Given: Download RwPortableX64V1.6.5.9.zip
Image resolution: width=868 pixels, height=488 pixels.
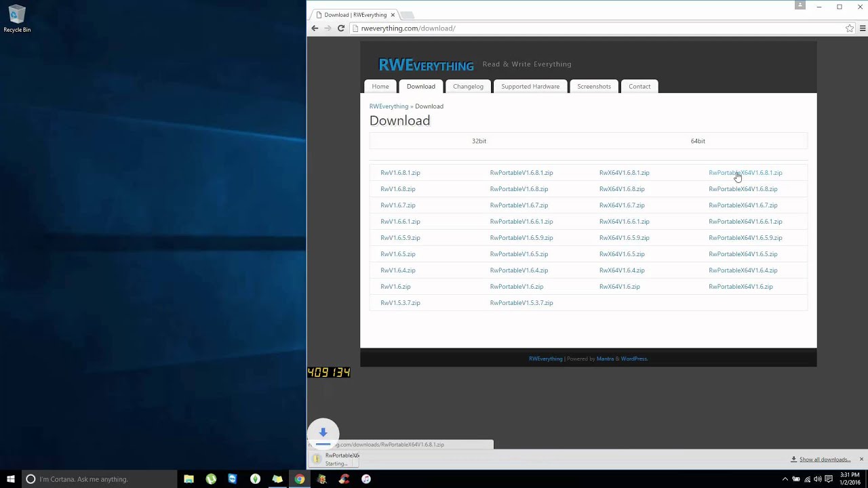Looking at the screenshot, I should 745,238.
